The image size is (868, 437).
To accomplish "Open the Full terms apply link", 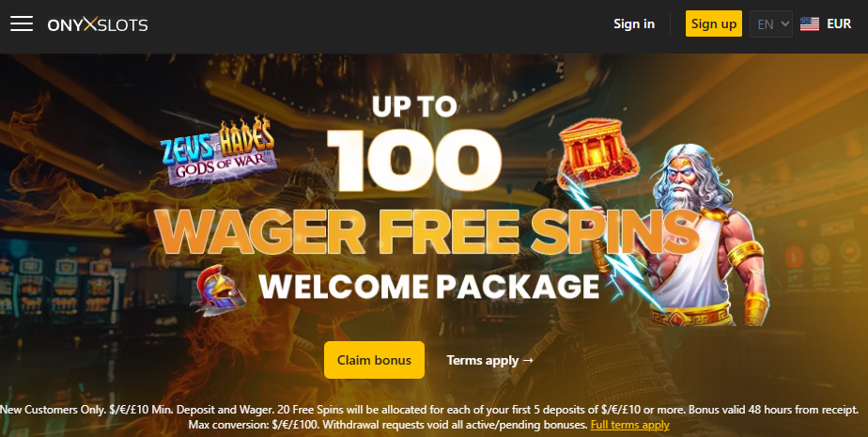I will (x=630, y=425).
